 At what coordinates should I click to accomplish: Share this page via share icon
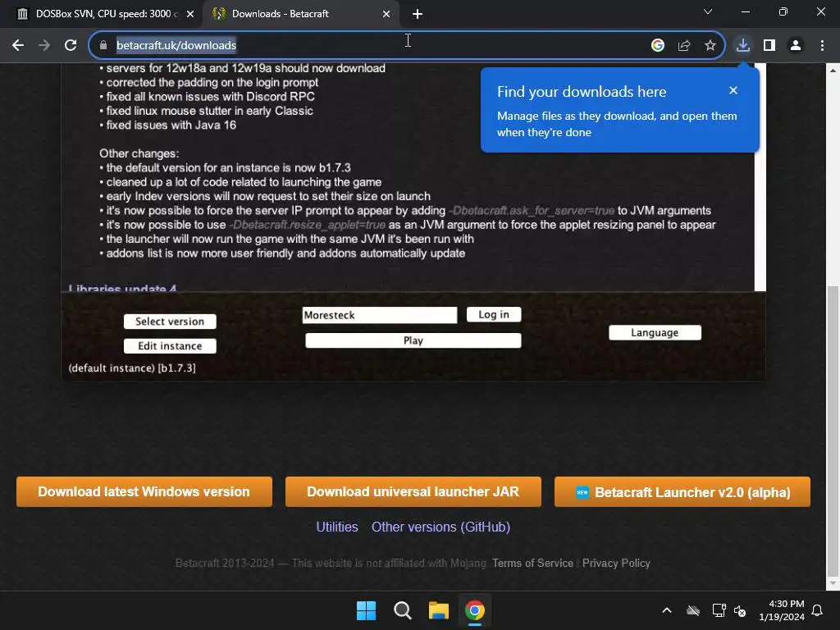[683, 46]
